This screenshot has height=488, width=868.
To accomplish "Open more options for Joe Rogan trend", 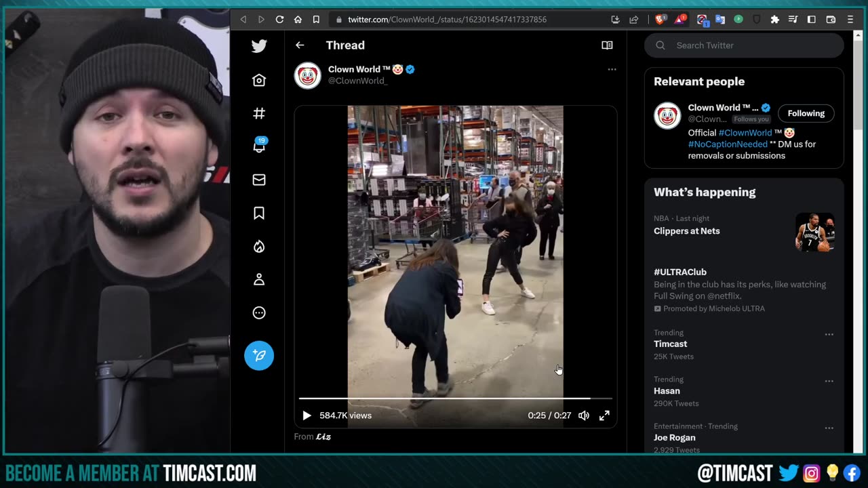I will (x=829, y=428).
